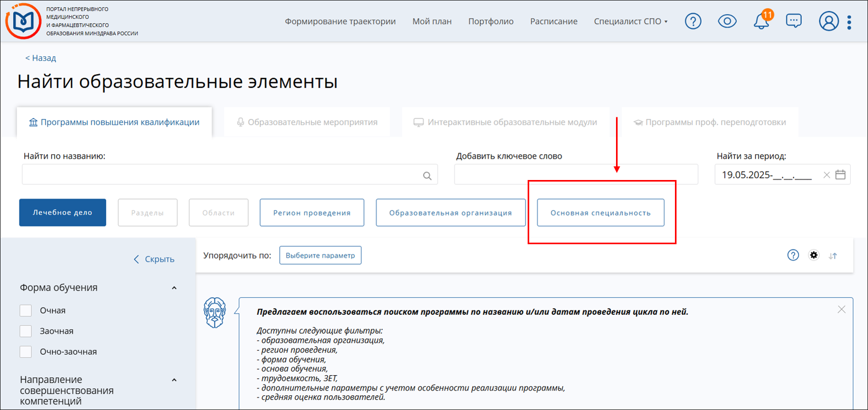Open the help question mark icon in header
Image resolution: width=868 pixels, height=410 pixels.
click(693, 22)
